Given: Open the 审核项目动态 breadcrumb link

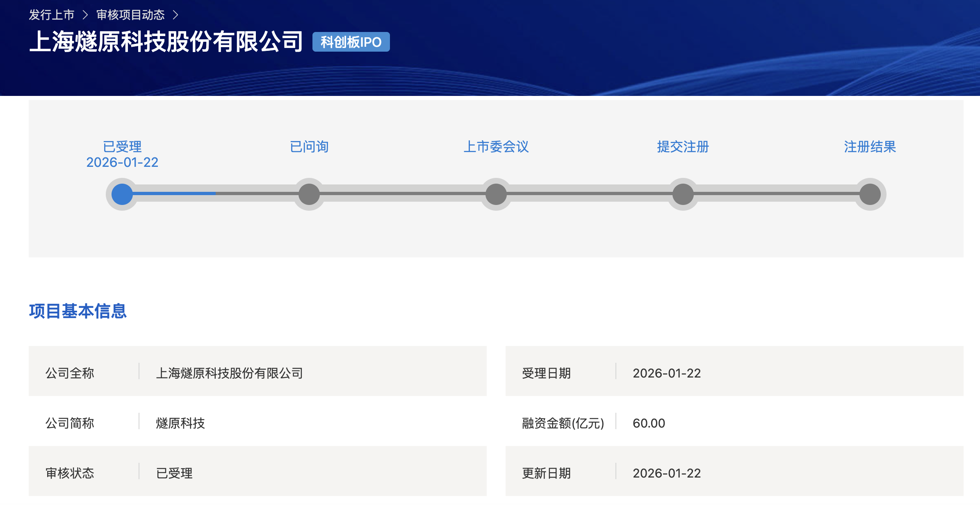Looking at the screenshot, I should pos(130,15).
